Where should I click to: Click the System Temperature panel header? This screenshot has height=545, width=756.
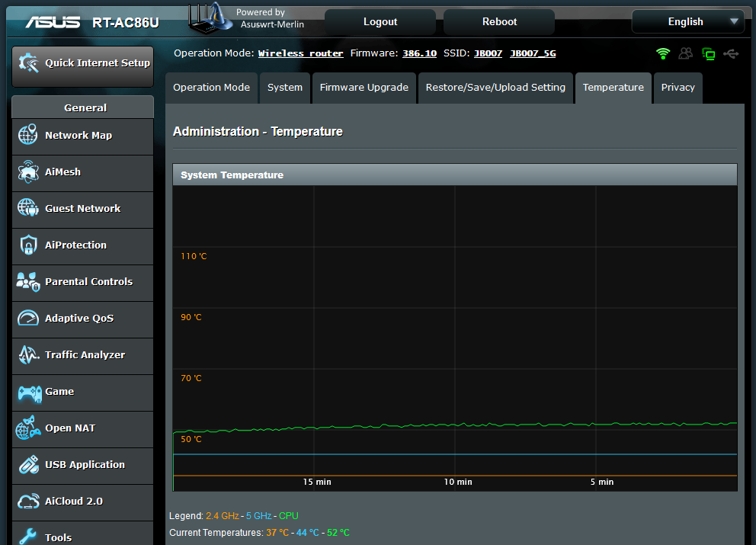[x=455, y=175]
